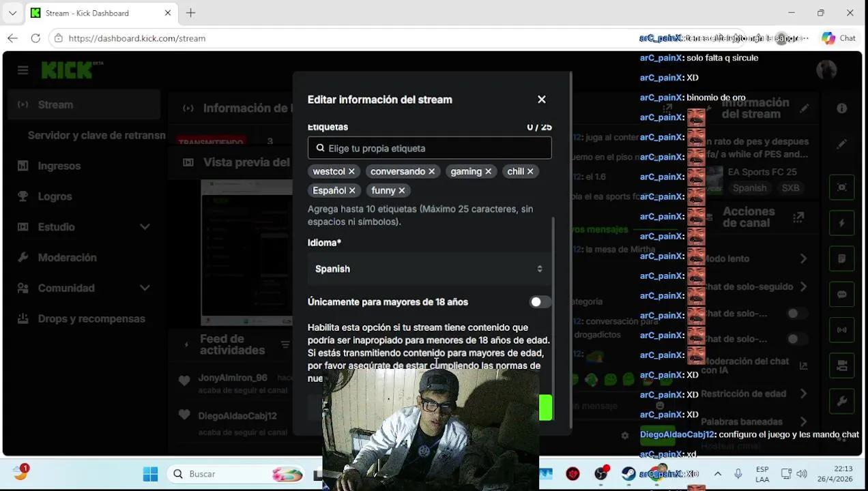Open the Windows Start menu
The width and height of the screenshot is (868, 491).
(151, 474)
